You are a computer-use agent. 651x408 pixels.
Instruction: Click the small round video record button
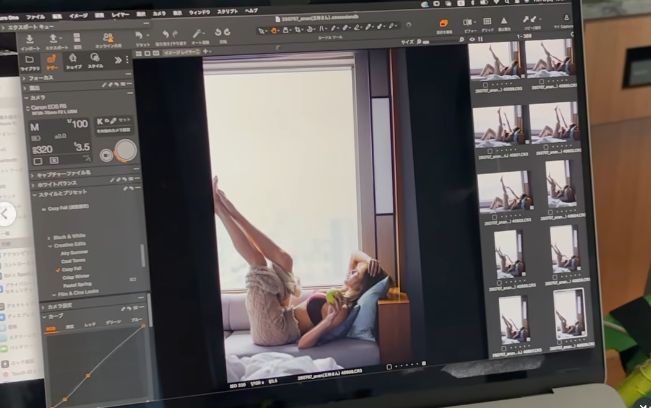click(x=106, y=155)
